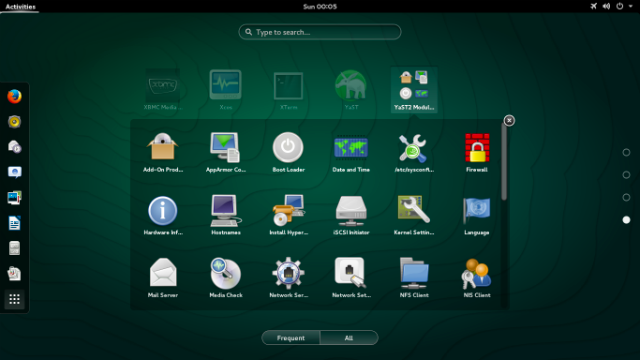Click the search field
This screenshot has width=640, height=360.
320,32
